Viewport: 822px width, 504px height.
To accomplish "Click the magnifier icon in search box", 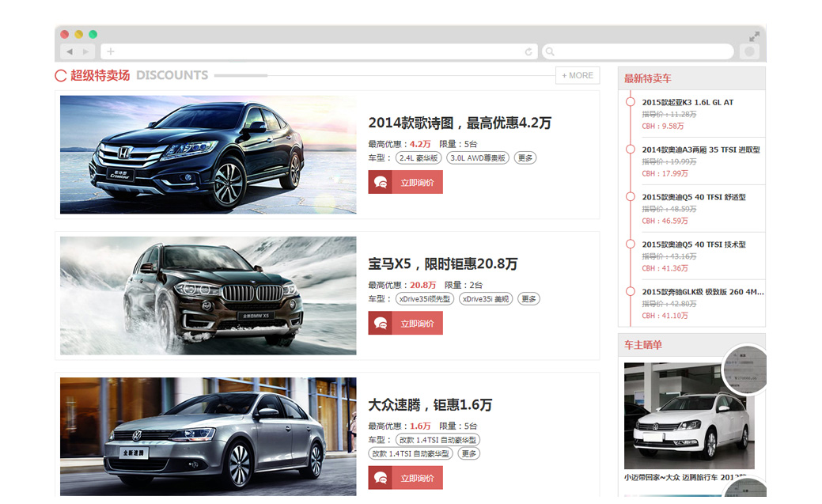I will 550,51.
